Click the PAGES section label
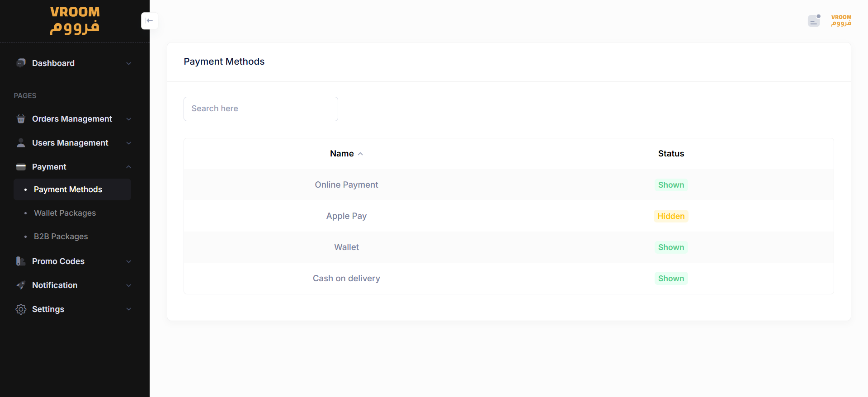 (x=25, y=96)
